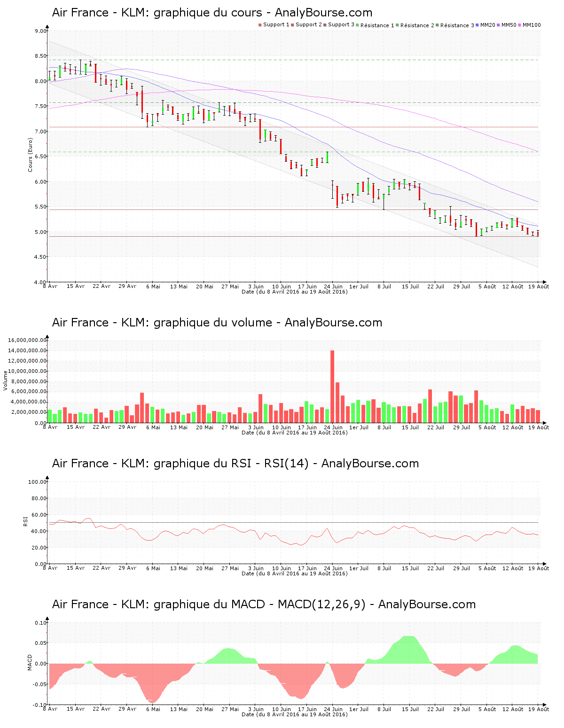Click the '20.00' RSI axis tick
564x728 pixels.
tap(39, 548)
